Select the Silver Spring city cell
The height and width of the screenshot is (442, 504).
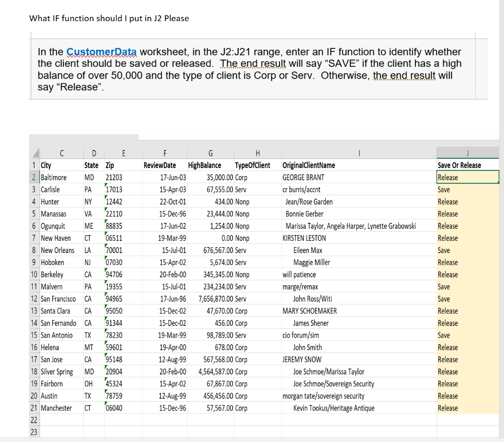point(62,371)
